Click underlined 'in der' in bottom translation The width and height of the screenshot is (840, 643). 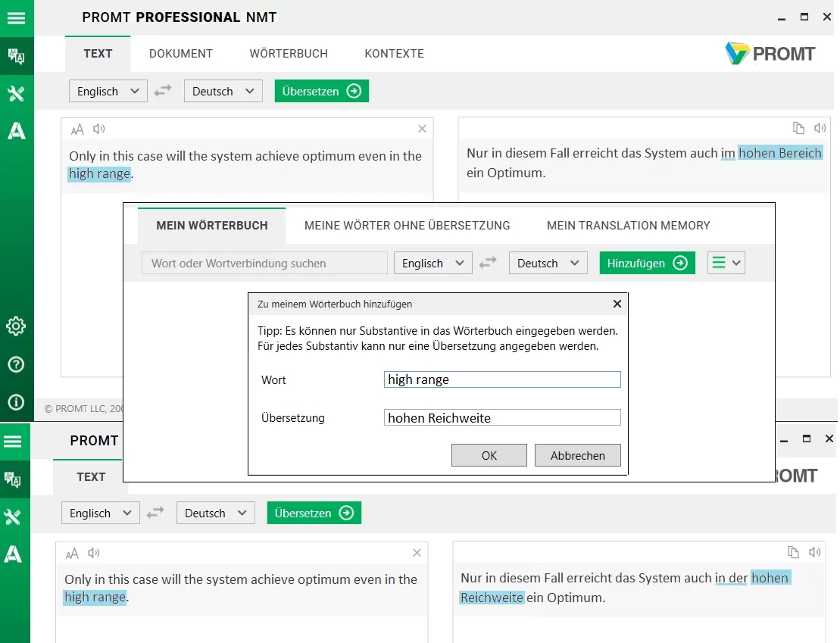tap(731, 578)
